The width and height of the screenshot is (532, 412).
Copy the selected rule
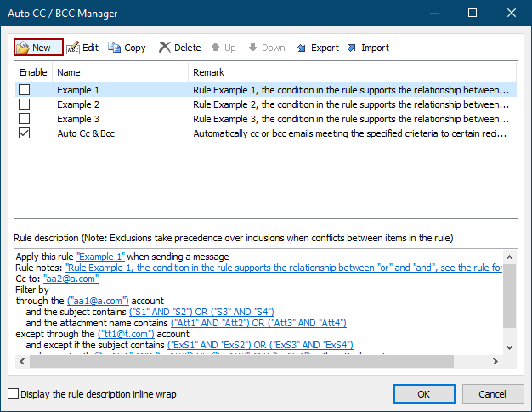[127, 48]
